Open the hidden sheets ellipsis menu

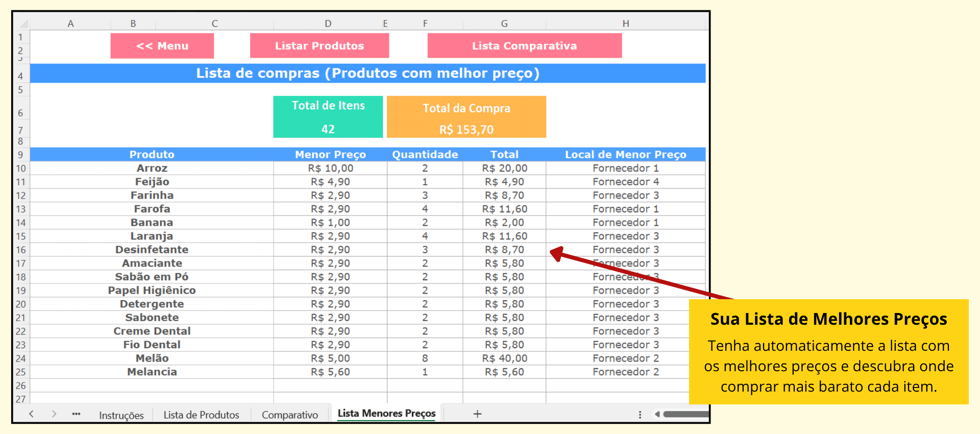76,414
